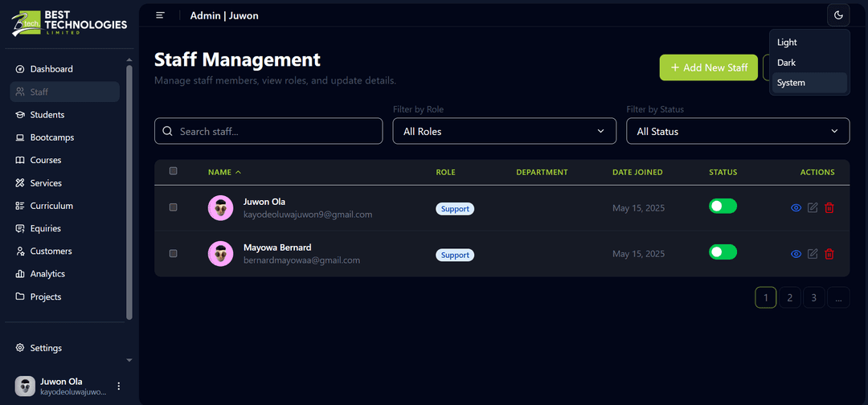The width and height of the screenshot is (868, 405).
Task: Click the DEPARTMENT column header
Action: pos(542,172)
